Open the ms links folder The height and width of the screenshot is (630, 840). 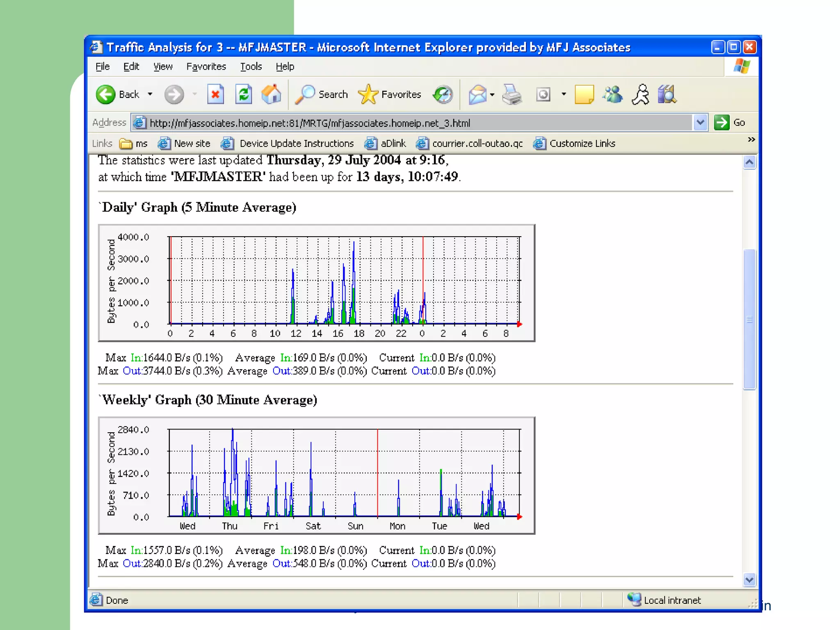133,144
